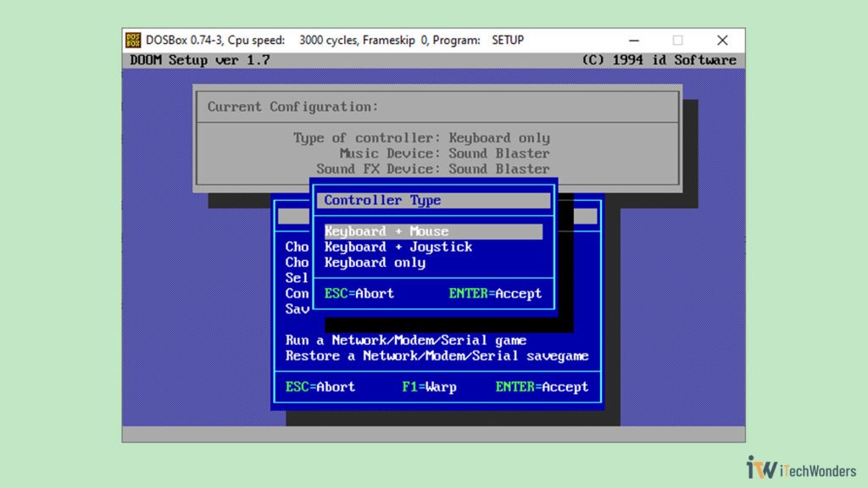The height and width of the screenshot is (488, 868).
Task: Click ENTER=Accept on the bottom status bar
Action: click(542, 387)
